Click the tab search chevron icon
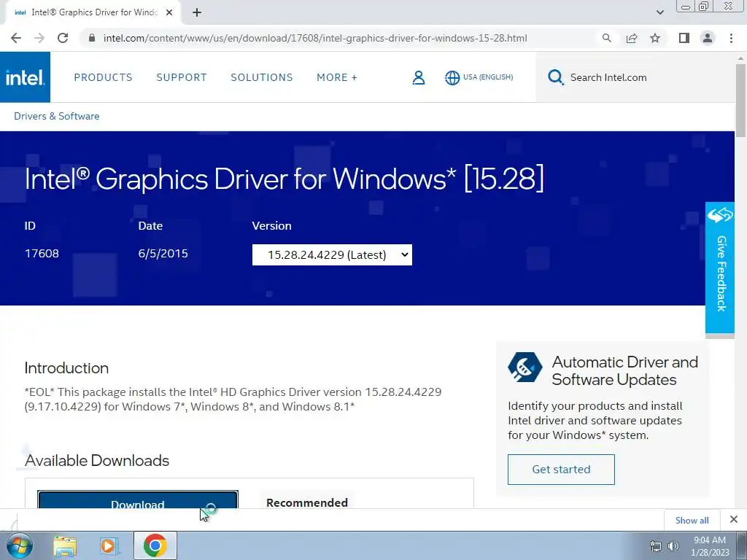 pyautogui.click(x=659, y=12)
